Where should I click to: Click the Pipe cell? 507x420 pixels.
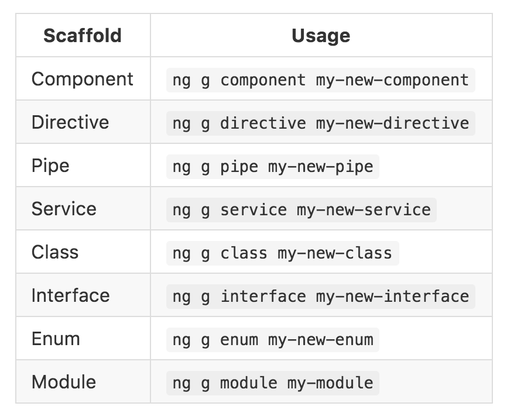coord(50,166)
